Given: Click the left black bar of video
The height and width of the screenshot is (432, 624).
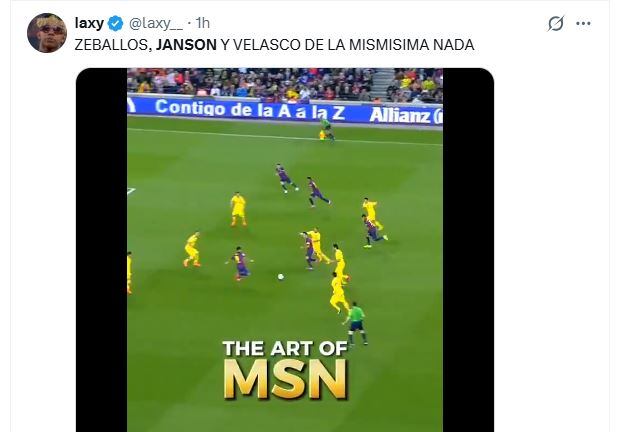Looking at the screenshot, I should pyautogui.click(x=101, y=250).
